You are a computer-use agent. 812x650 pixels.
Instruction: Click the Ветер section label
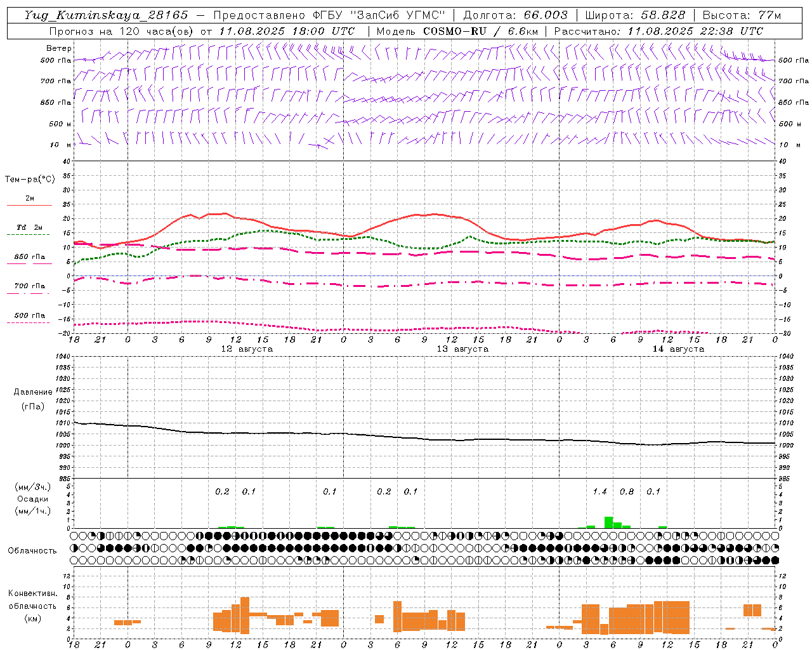coord(59,48)
